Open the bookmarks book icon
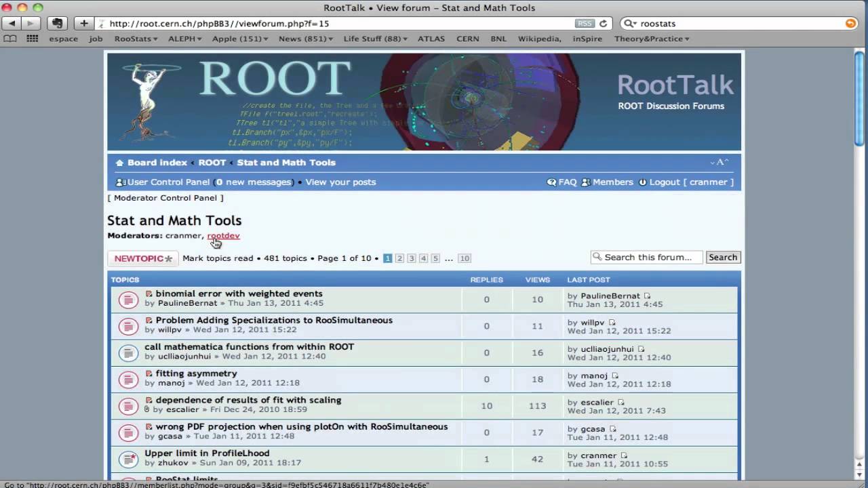The height and width of the screenshot is (488, 868). pyautogui.click(x=10, y=39)
